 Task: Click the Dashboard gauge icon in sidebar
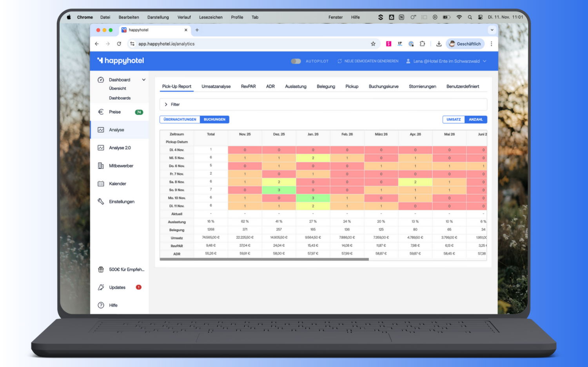point(101,80)
